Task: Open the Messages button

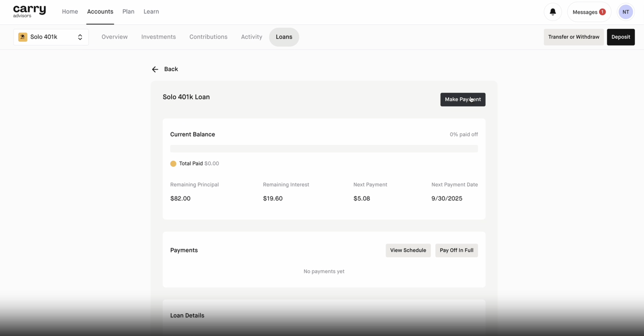Action: click(589, 12)
